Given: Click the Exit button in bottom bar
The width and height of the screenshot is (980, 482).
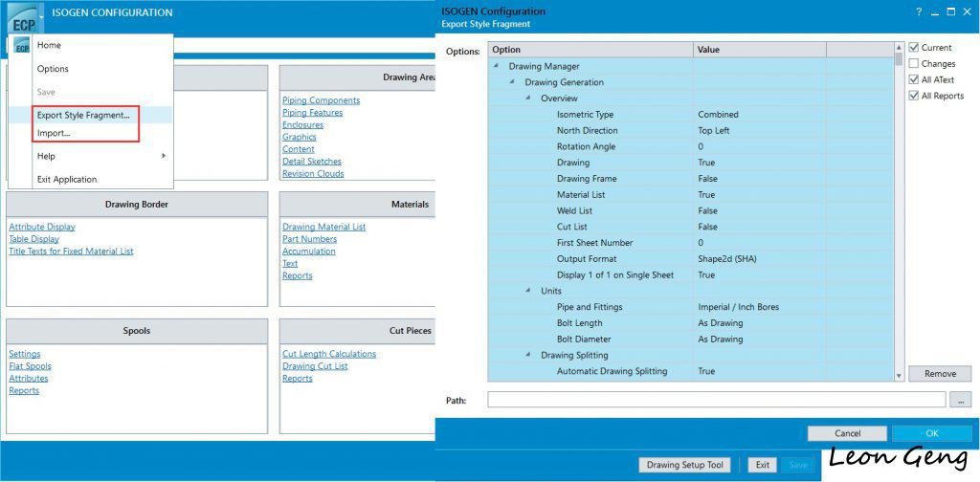Looking at the screenshot, I should tap(763, 465).
